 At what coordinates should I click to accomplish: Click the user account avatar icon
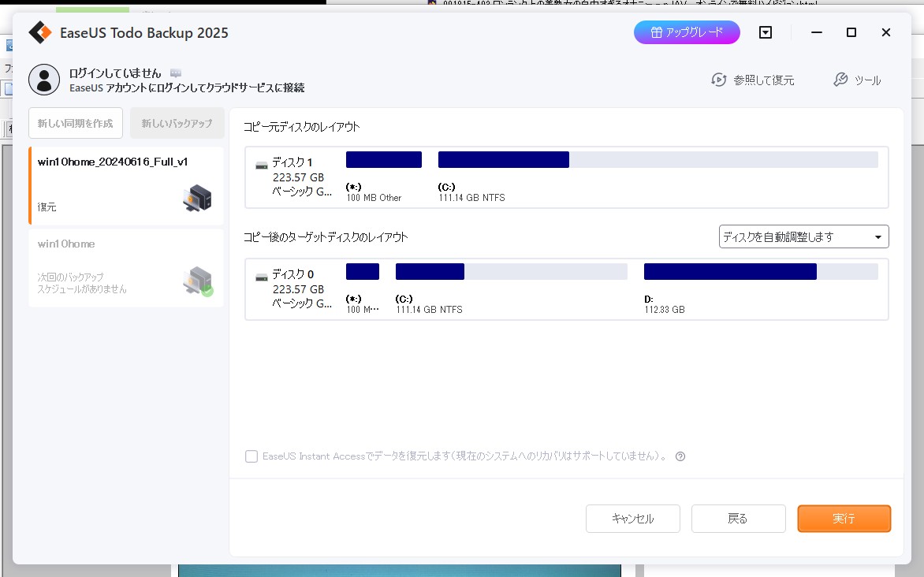click(x=44, y=80)
